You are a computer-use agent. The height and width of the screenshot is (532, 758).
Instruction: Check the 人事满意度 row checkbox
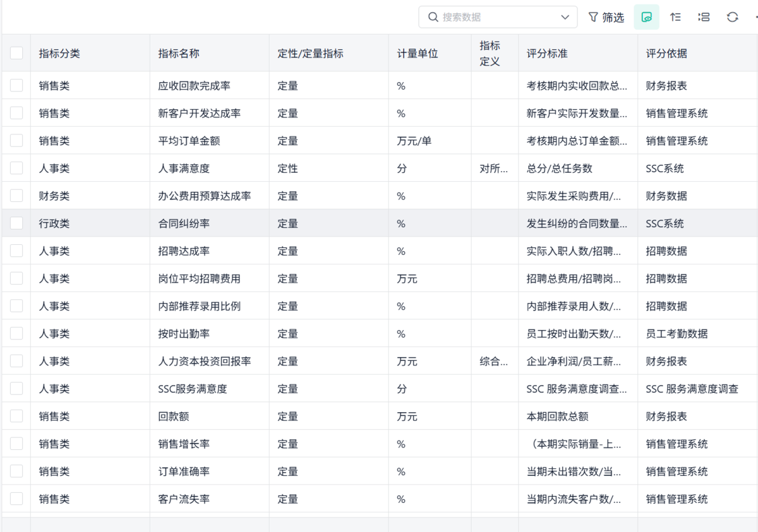click(x=16, y=168)
